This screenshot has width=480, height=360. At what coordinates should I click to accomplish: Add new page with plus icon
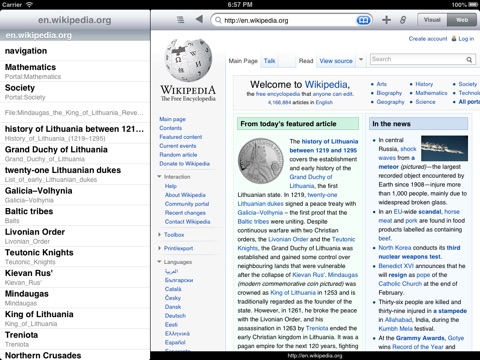click(x=386, y=20)
